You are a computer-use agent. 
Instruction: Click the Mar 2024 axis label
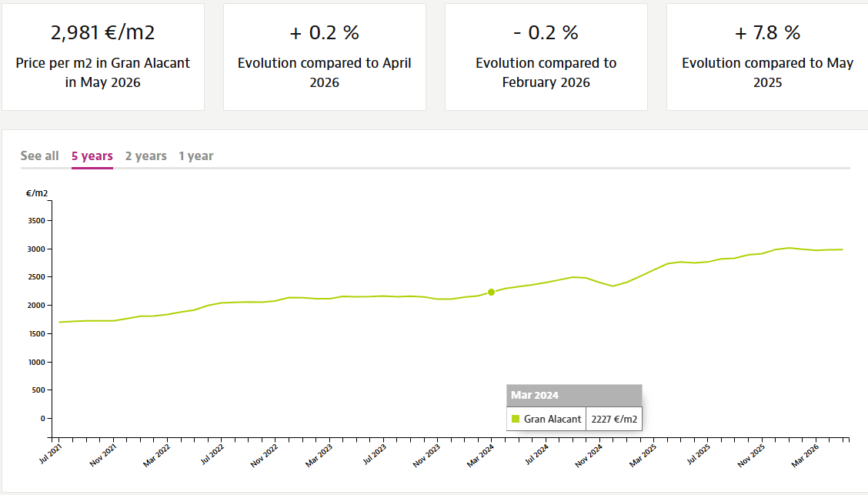[x=480, y=455]
